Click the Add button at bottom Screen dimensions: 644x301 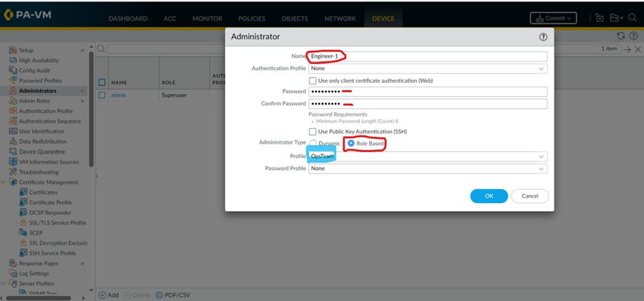click(x=109, y=295)
